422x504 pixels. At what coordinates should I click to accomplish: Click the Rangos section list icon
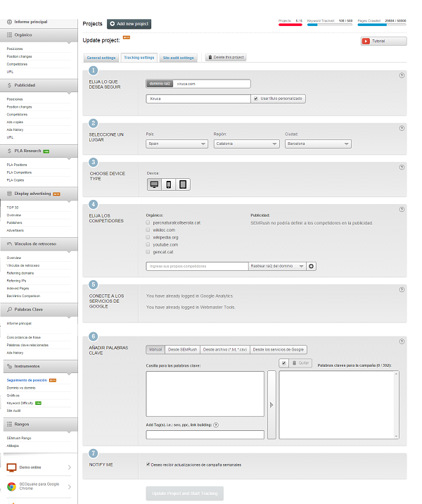coord(9,424)
